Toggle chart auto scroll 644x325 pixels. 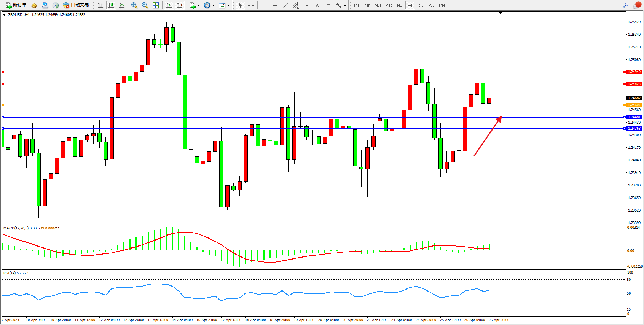169,5
